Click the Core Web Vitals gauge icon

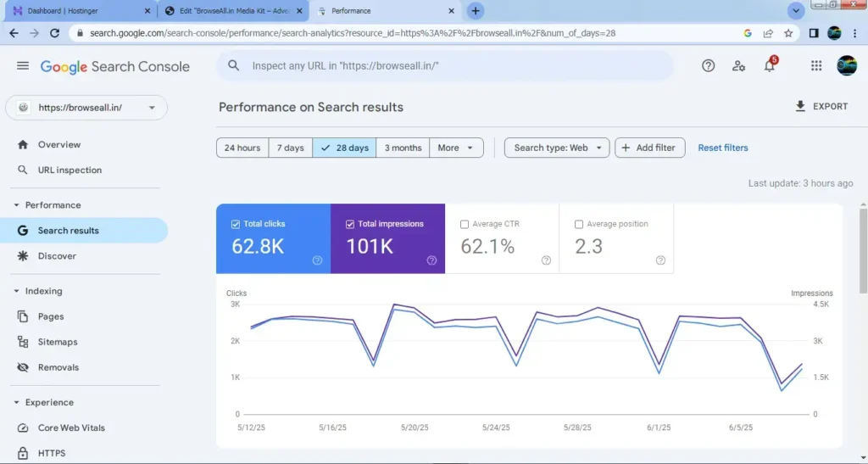click(23, 428)
